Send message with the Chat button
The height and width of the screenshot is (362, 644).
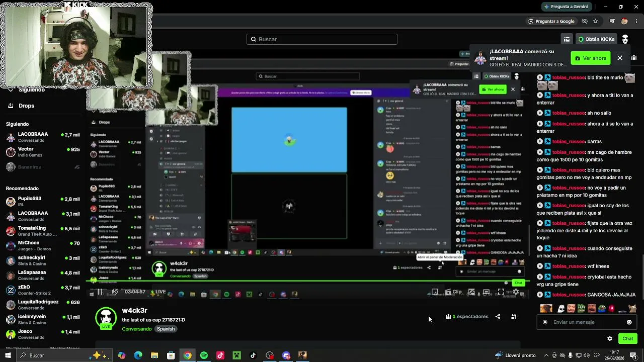627,338
